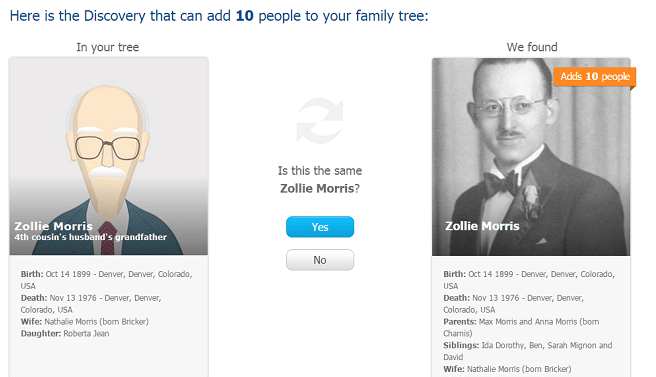Click the 4th cousin's husband's grandfather relation text
The height and width of the screenshot is (377, 656).
(x=90, y=237)
